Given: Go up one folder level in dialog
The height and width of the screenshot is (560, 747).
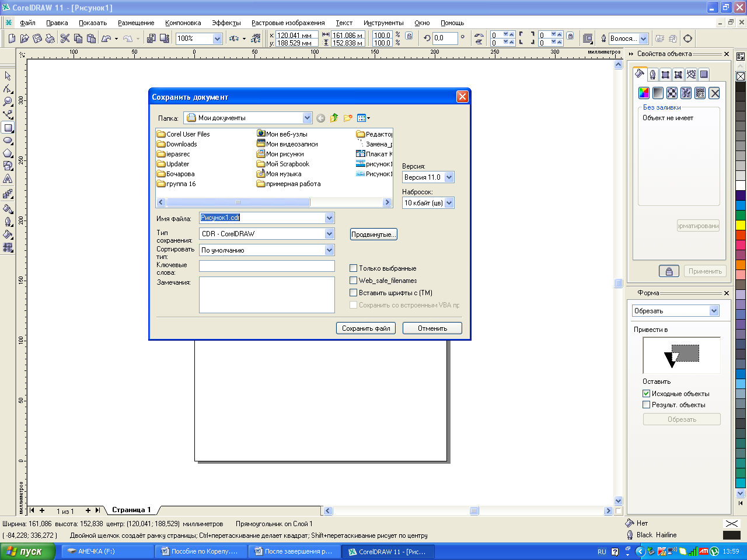Looking at the screenshot, I should pyautogui.click(x=334, y=118).
